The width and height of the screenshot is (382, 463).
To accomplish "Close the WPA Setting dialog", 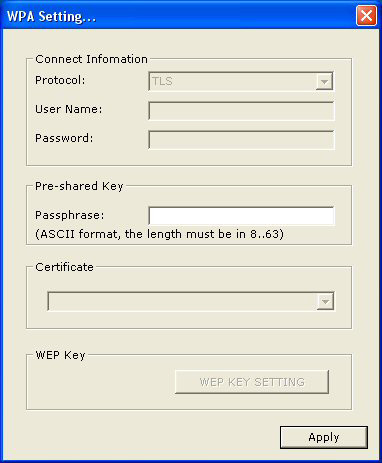I will pos(366,15).
